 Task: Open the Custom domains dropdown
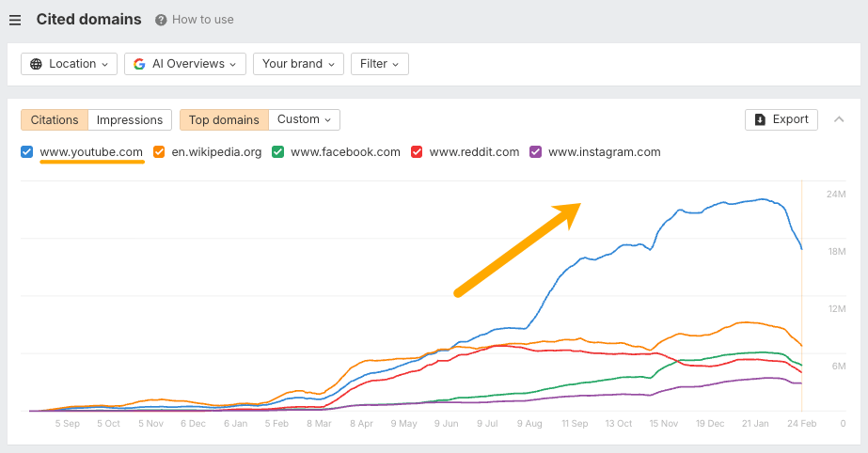tap(304, 119)
